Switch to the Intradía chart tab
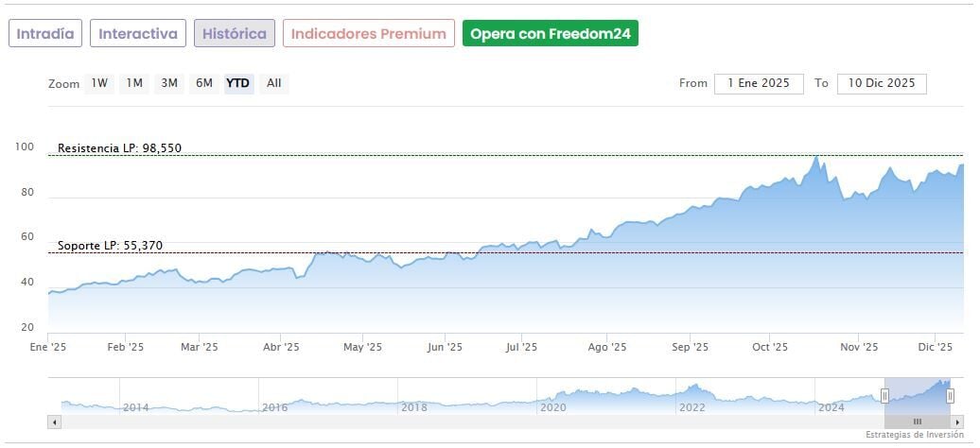Screen dimensions: 980x448 (x=45, y=34)
